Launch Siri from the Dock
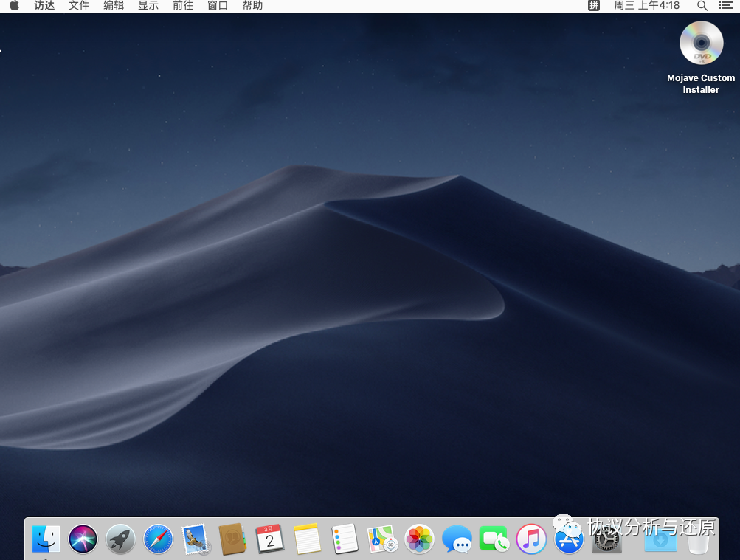The width and height of the screenshot is (740, 560). click(83, 539)
